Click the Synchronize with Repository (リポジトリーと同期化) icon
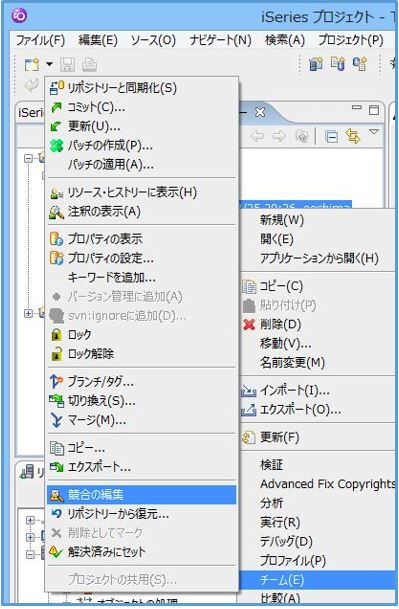The height and width of the screenshot is (609, 399). click(57, 88)
